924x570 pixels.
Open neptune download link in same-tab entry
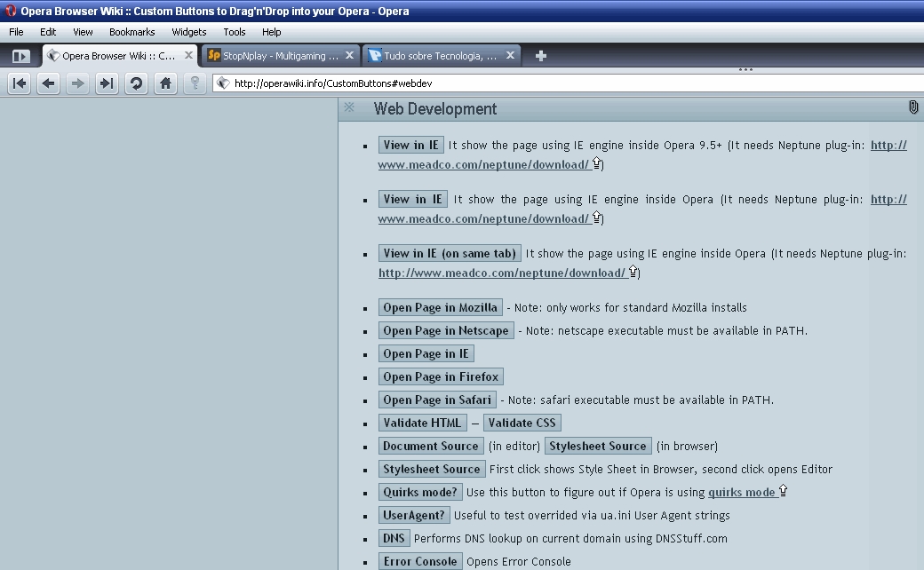pos(501,273)
